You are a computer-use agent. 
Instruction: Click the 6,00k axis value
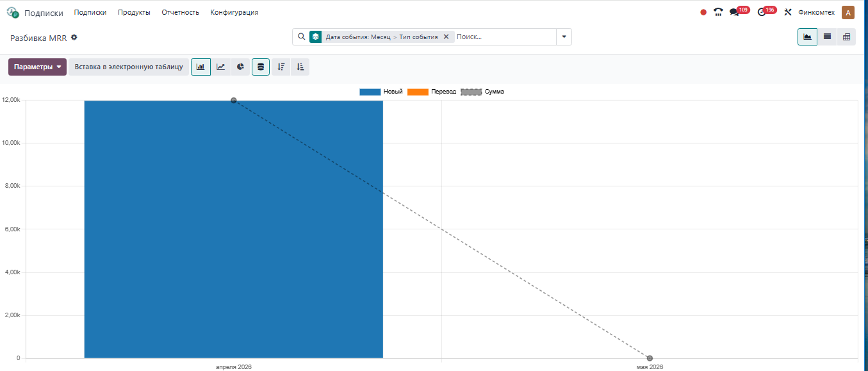tap(13, 229)
